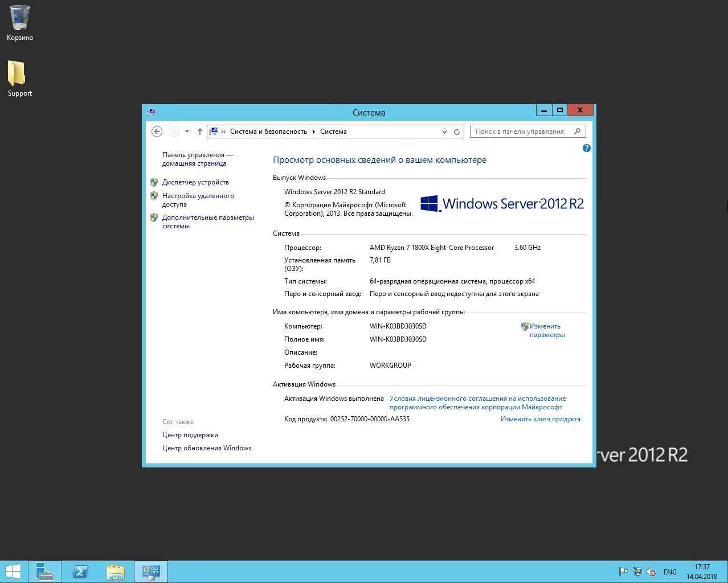Image resolution: width=728 pixels, height=583 pixels.
Task: Open the clock showing 17:37
Action: pyautogui.click(x=702, y=572)
